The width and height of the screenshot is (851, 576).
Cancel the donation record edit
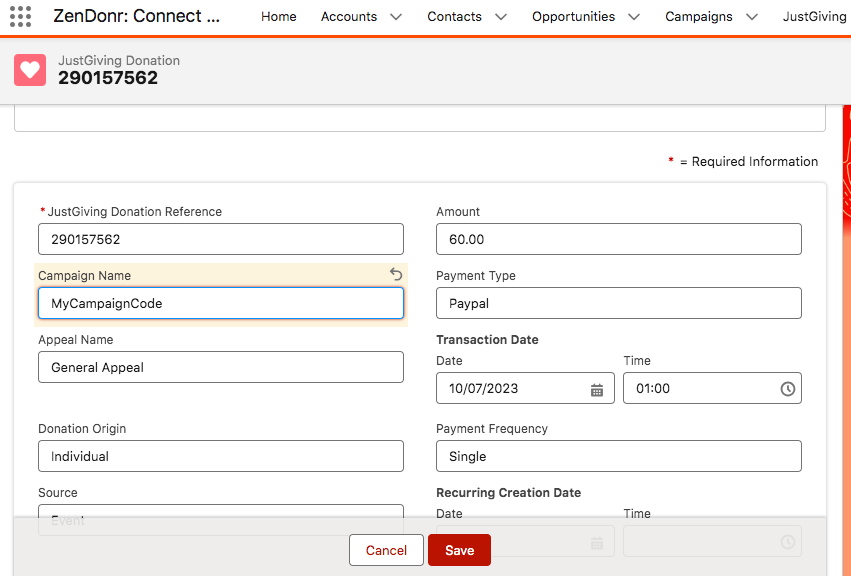(386, 550)
